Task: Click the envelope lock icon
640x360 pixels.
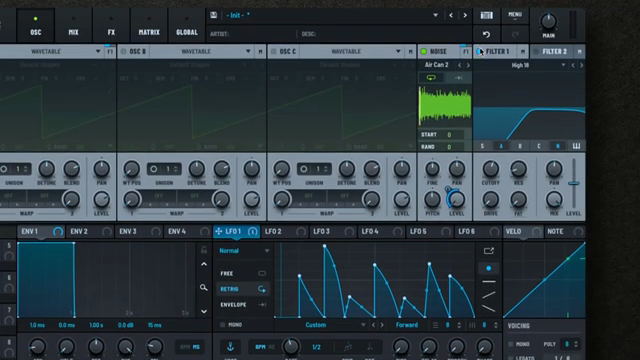Action: (204, 250)
